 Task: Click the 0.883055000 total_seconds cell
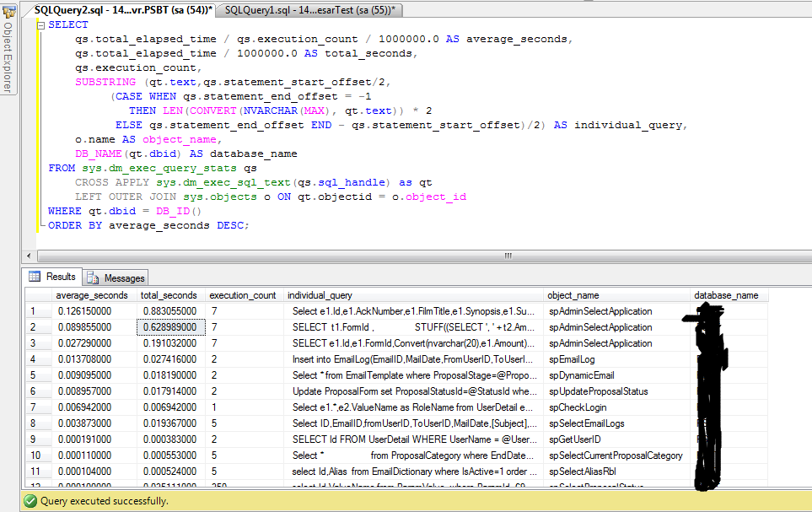[169, 311]
